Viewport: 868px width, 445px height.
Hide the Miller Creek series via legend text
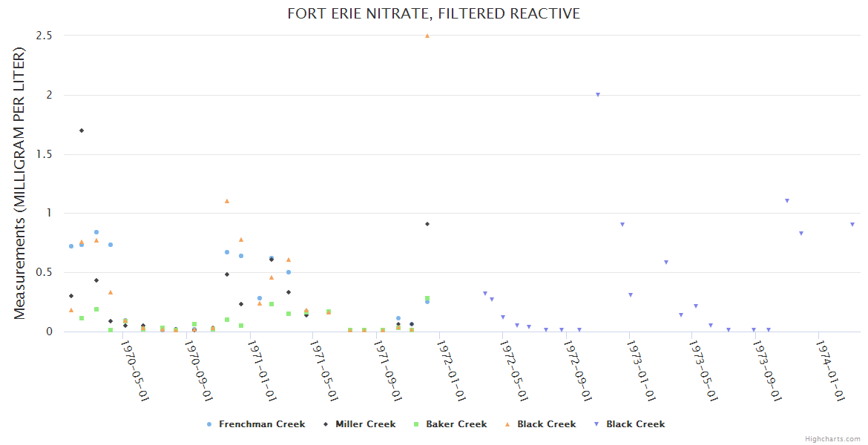tap(365, 424)
